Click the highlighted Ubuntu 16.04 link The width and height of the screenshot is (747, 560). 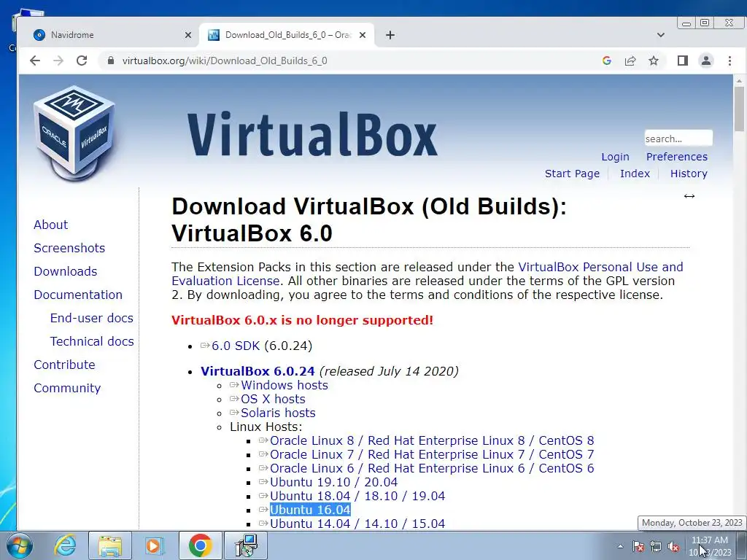310,510
